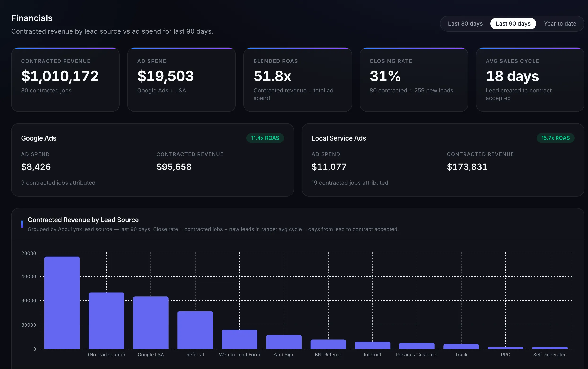
Task: Click Contracted Revenue by Lead Source title
Action: [83, 220]
